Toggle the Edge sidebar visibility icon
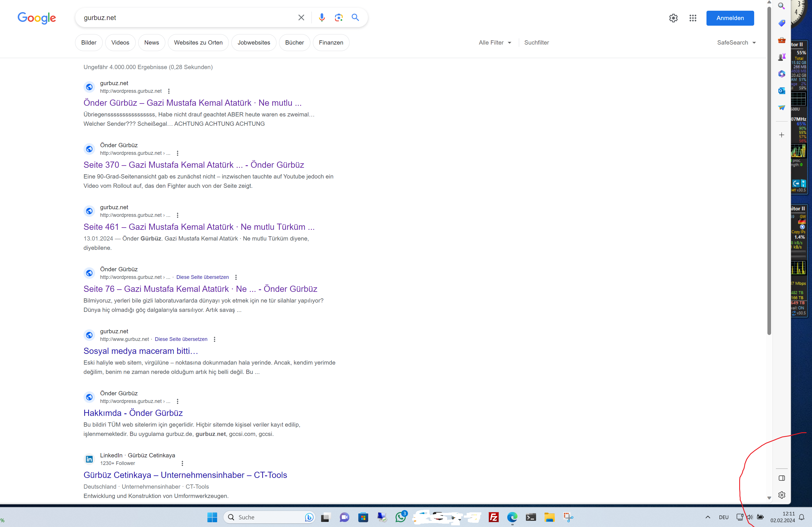This screenshot has width=812, height=527. coord(782,478)
